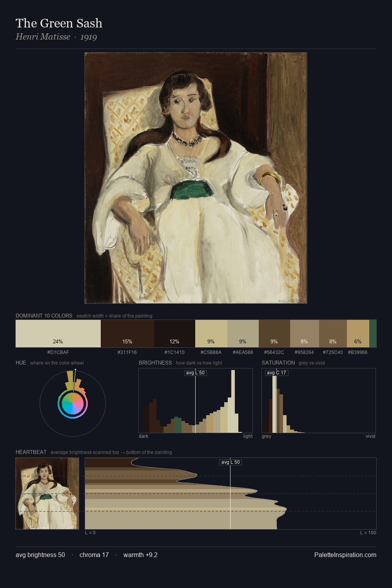
Task: Click the 'BRIGHTNESS' section heading
Action: point(155,363)
